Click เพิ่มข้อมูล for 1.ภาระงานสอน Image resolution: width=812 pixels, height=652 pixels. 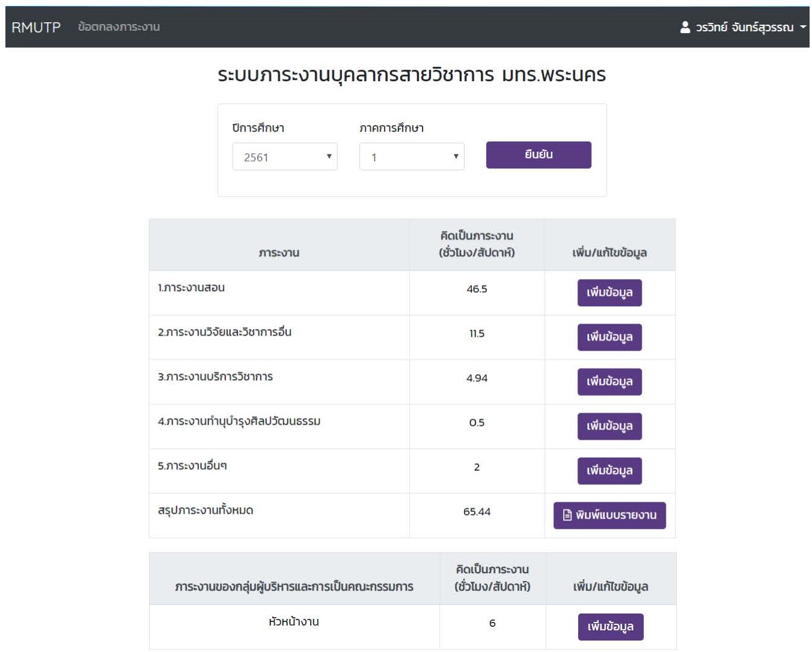pyautogui.click(x=609, y=293)
